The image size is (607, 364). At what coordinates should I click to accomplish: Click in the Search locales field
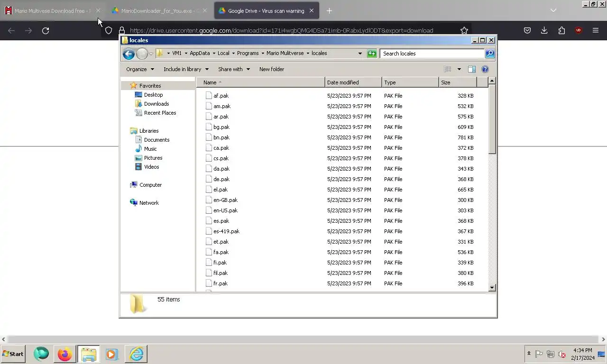(432, 54)
